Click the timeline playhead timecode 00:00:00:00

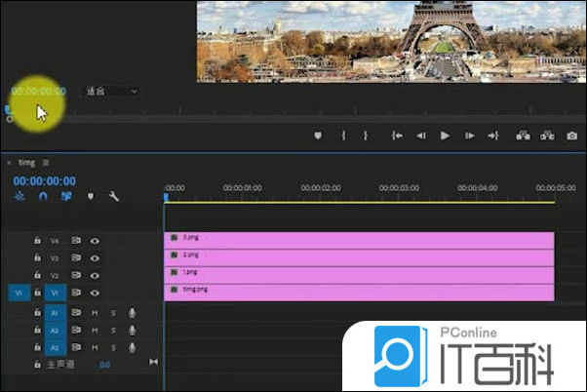(44, 180)
